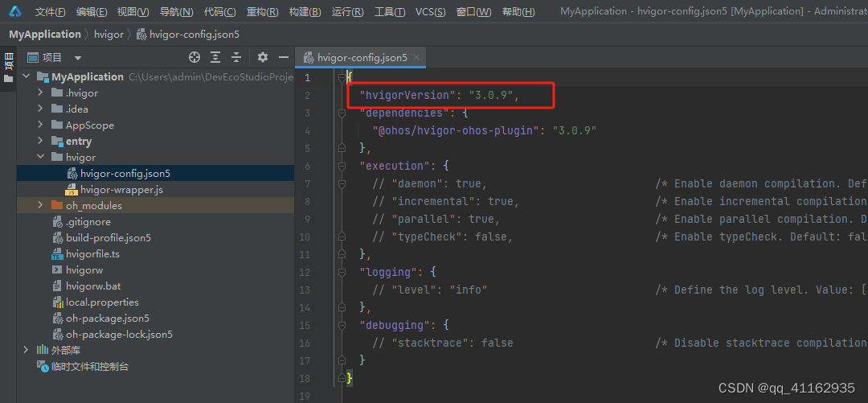Open the 文件(F) menu
868x403 pixels.
[x=51, y=11]
